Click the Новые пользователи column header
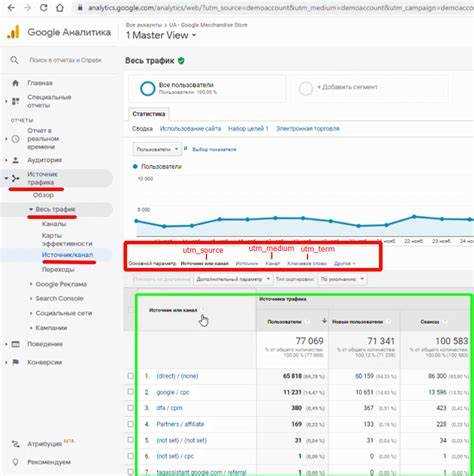The width and height of the screenshot is (474, 476). (x=358, y=322)
